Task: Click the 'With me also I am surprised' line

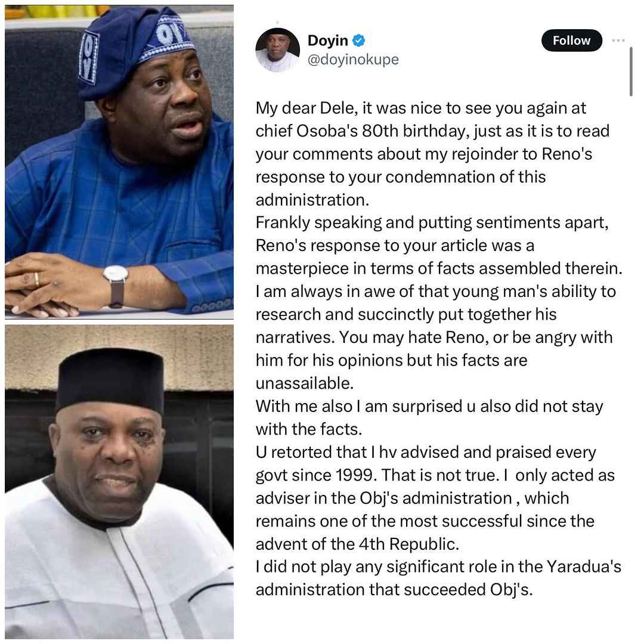Action: click(429, 406)
